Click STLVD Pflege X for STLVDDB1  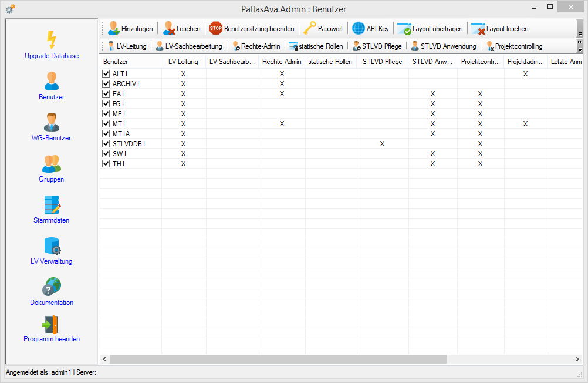coord(382,144)
